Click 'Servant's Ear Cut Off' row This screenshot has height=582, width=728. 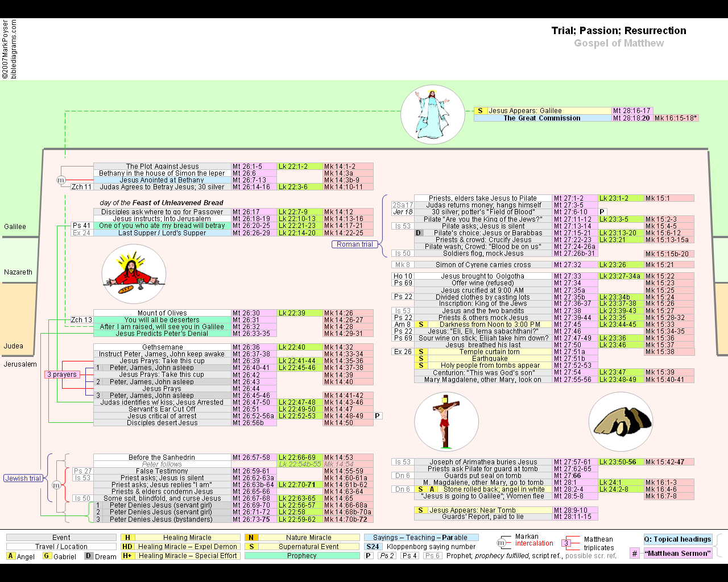pos(163,409)
